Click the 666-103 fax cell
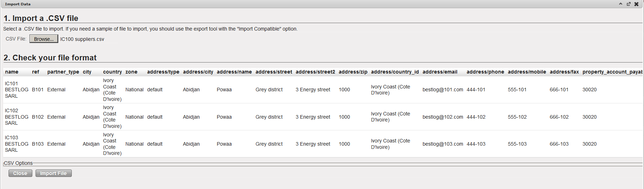The width and height of the screenshot is (644, 189). point(559,144)
